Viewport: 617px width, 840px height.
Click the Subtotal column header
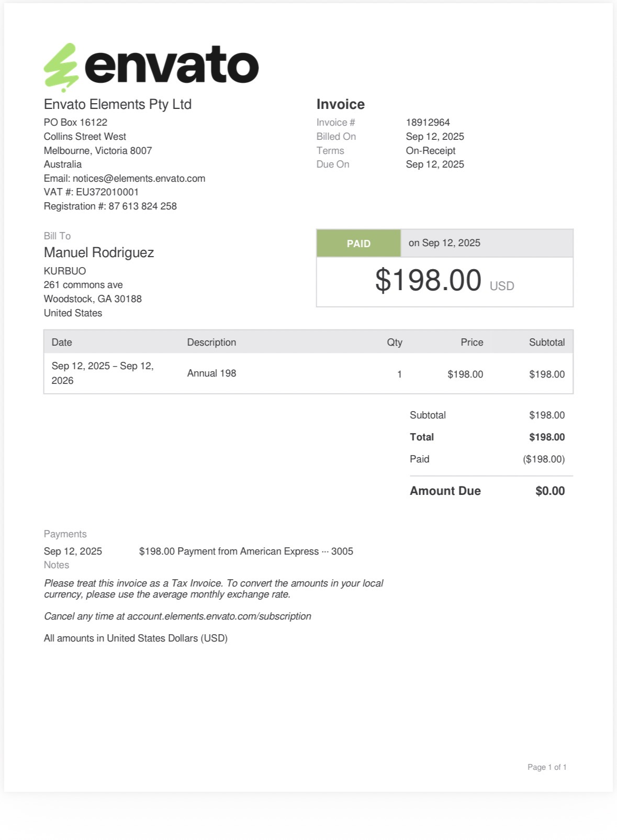point(546,342)
